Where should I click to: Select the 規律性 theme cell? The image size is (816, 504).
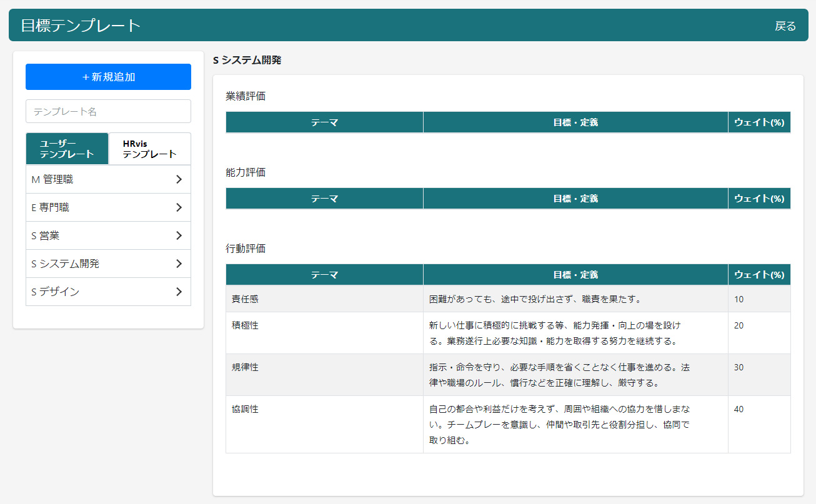coord(324,375)
